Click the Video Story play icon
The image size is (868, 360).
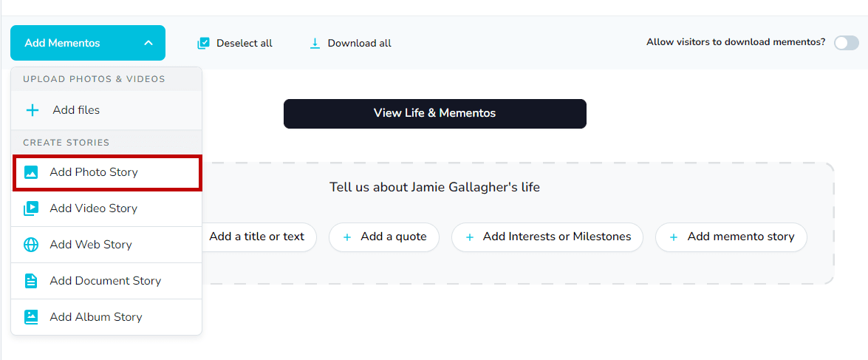(31, 208)
